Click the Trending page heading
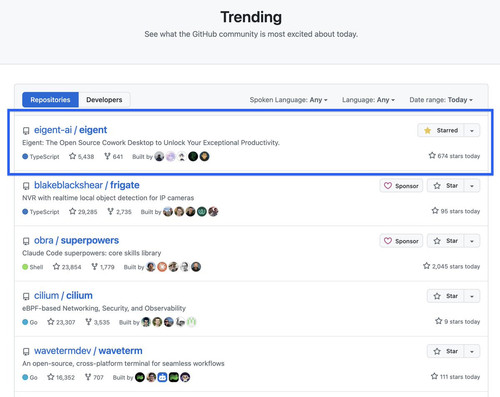This screenshot has width=500, height=397. tap(251, 17)
